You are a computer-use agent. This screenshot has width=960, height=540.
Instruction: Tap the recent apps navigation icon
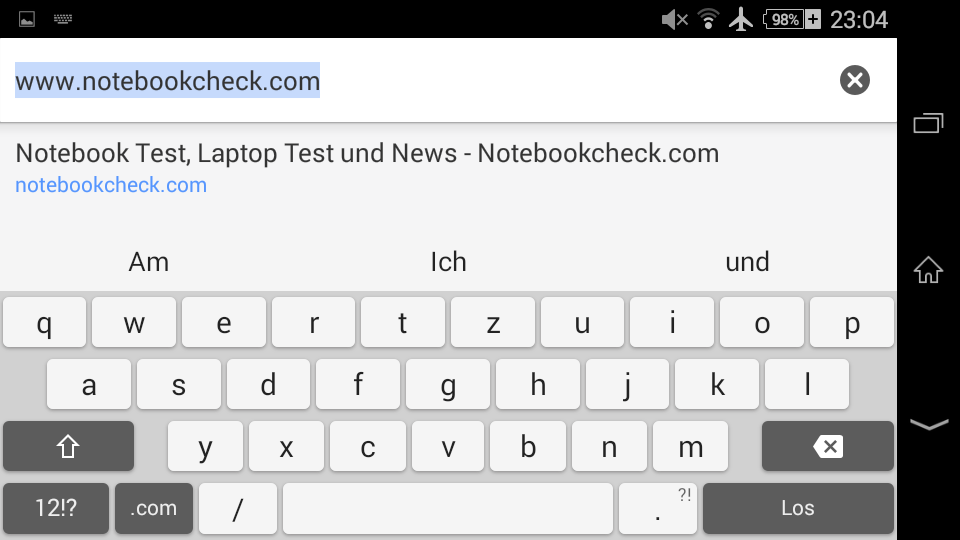click(x=928, y=122)
